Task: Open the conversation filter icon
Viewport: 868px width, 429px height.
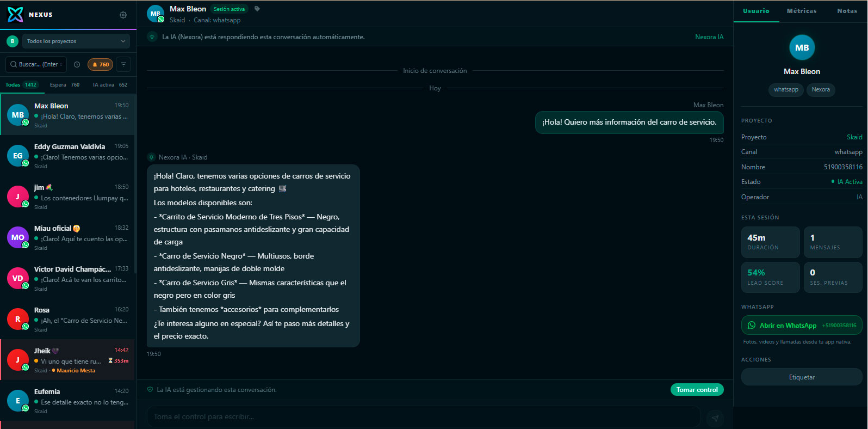Action: tap(123, 64)
